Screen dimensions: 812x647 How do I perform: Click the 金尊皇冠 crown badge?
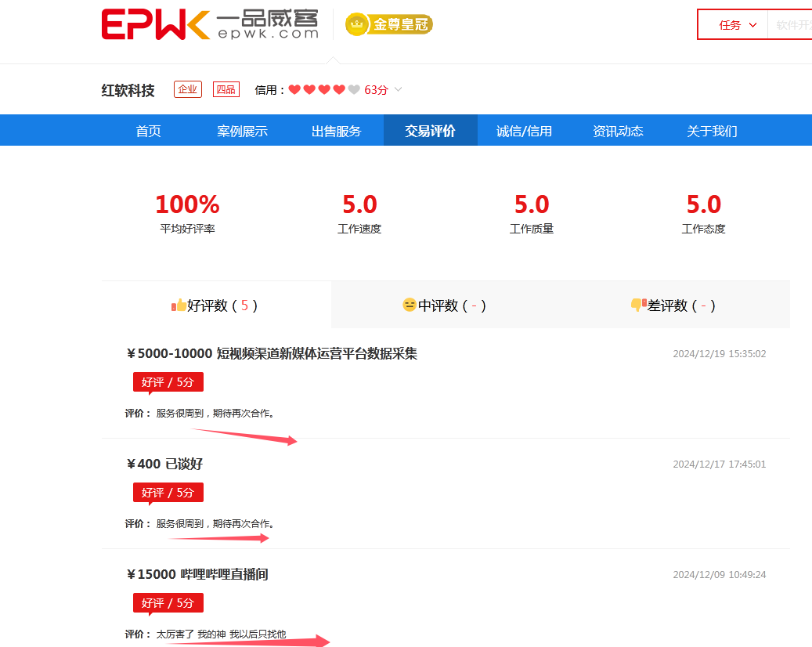click(389, 24)
